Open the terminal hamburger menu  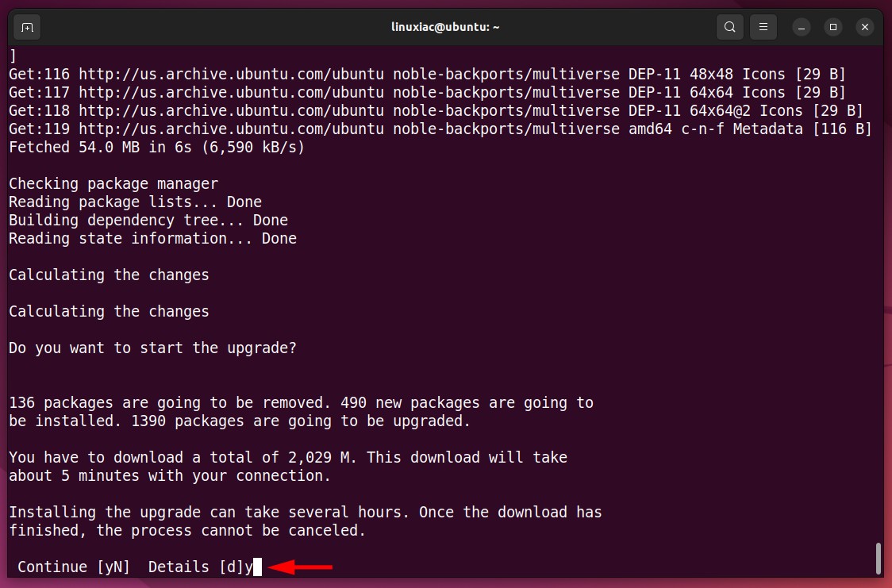[763, 27]
